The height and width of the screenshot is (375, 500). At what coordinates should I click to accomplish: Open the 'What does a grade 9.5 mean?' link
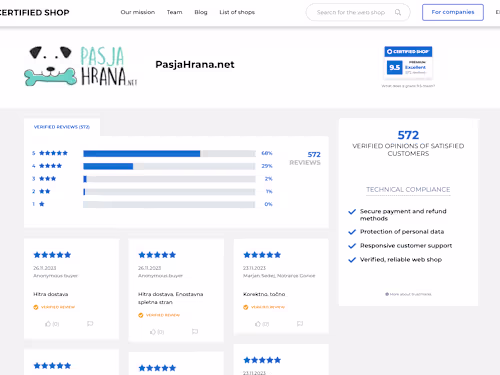pos(408,86)
